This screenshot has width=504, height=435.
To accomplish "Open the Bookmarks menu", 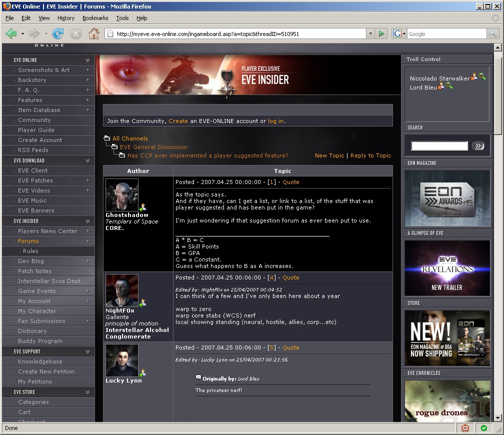I will (x=95, y=18).
